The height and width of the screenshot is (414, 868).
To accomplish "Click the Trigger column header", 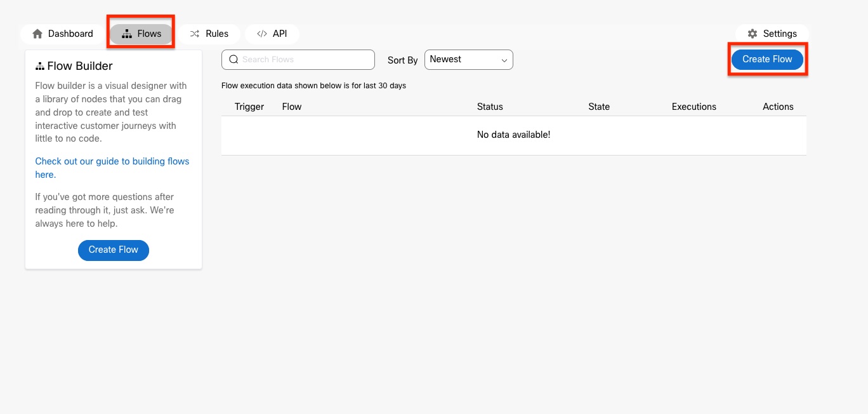I will coord(249,107).
